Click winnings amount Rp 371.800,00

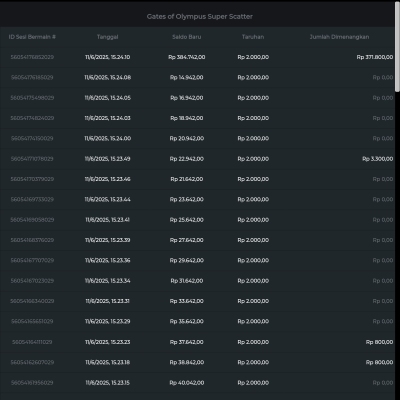[375, 57]
